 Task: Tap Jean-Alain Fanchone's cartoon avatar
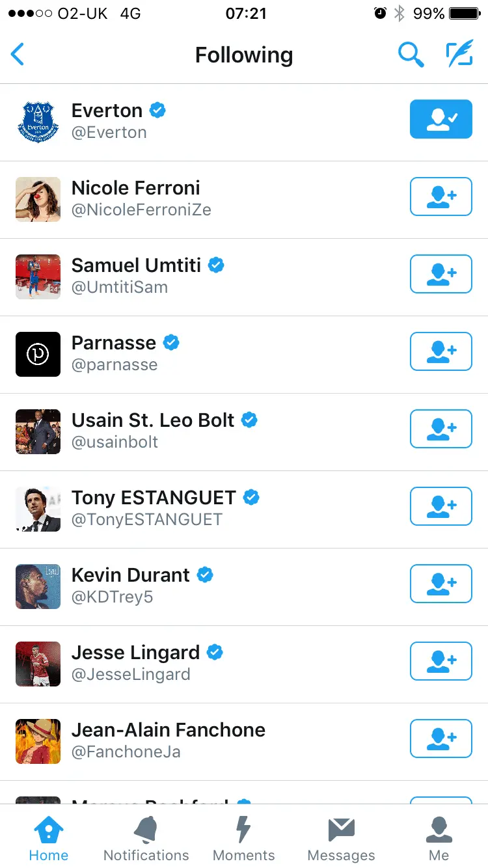click(x=38, y=741)
